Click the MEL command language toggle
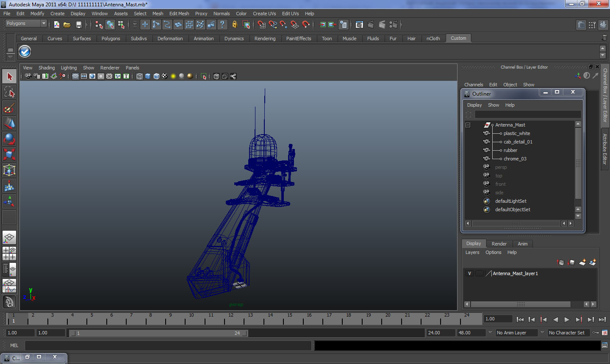Viewport: 610px width, 364px height. click(14, 345)
